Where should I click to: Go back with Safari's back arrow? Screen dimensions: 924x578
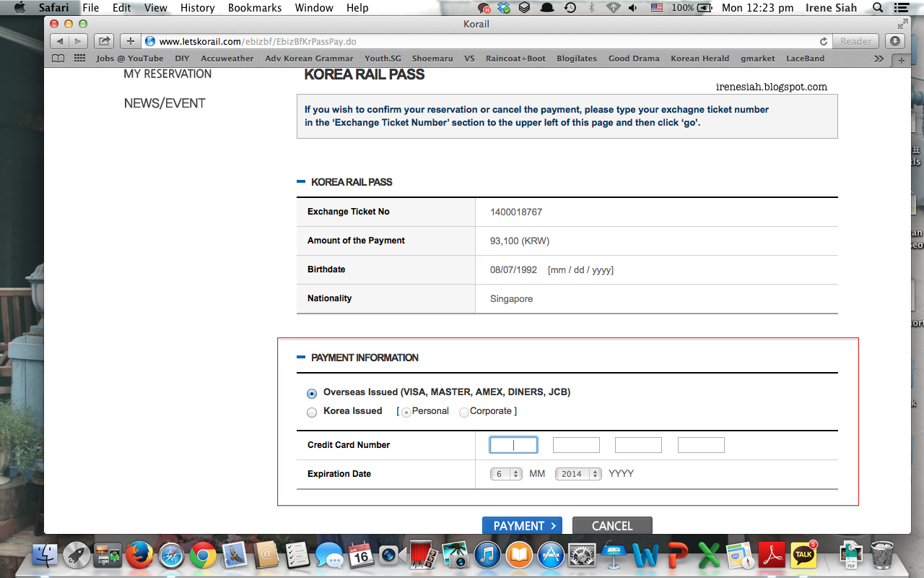[60, 41]
